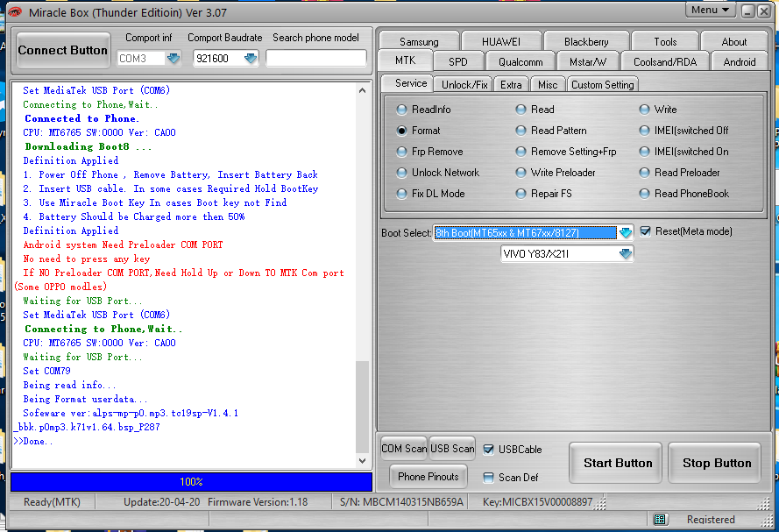This screenshot has width=779, height=532.
Task: Switch to the MTK tab
Action: pos(406,60)
